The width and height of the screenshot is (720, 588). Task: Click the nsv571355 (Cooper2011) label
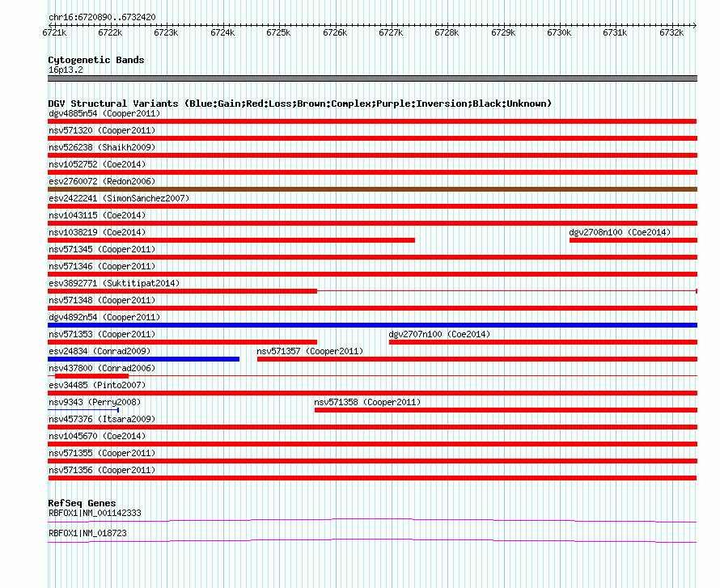102,453
